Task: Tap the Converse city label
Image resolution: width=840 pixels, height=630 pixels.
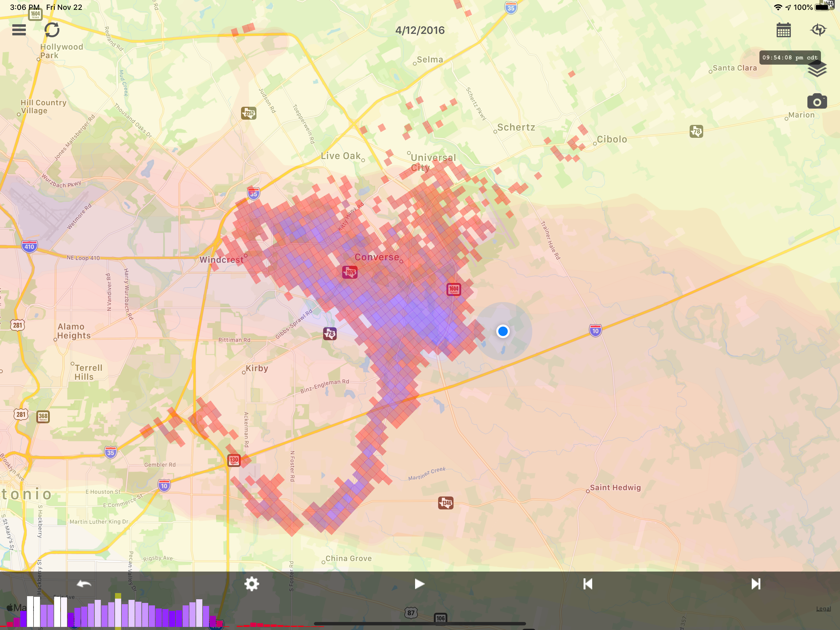Action: (x=377, y=257)
